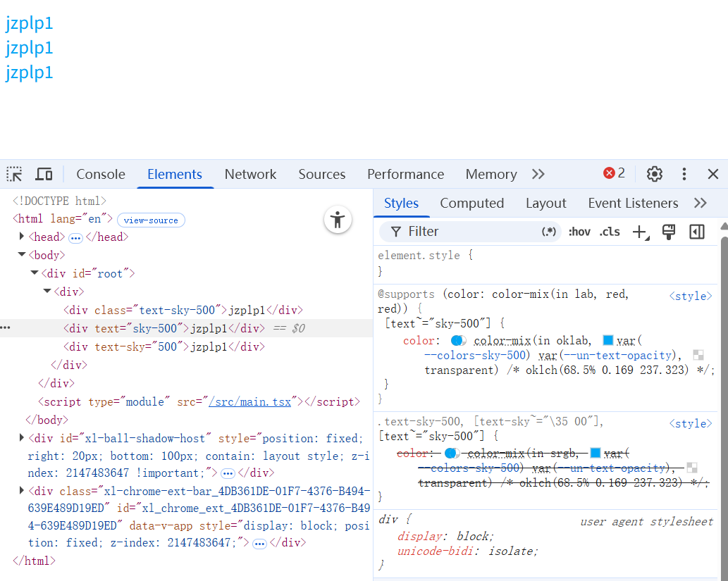Open the row actions dots beside selected node
The image size is (728, 581).
pyautogui.click(x=5, y=327)
